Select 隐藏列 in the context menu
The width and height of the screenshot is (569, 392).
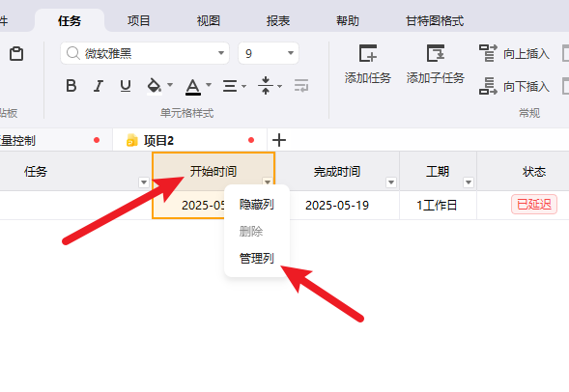tap(257, 204)
